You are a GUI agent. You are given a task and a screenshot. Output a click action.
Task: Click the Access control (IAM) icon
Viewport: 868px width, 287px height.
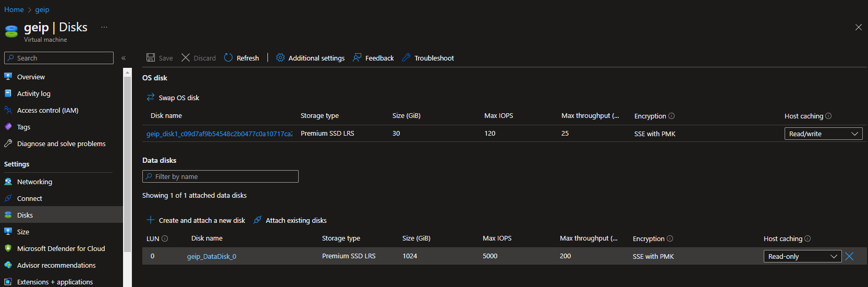[8, 110]
